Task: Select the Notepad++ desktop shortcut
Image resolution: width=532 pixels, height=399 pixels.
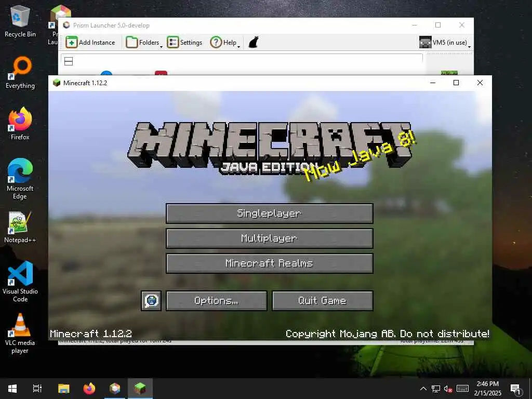Action: pos(20,228)
